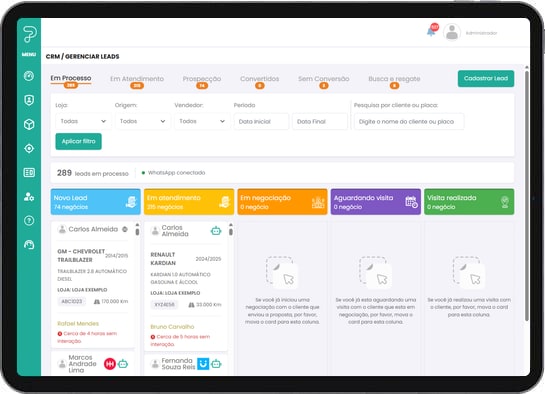The width and height of the screenshot is (545, 394).
Task: Click the Novo Lead column header
Action: click(x=95, y=202)
